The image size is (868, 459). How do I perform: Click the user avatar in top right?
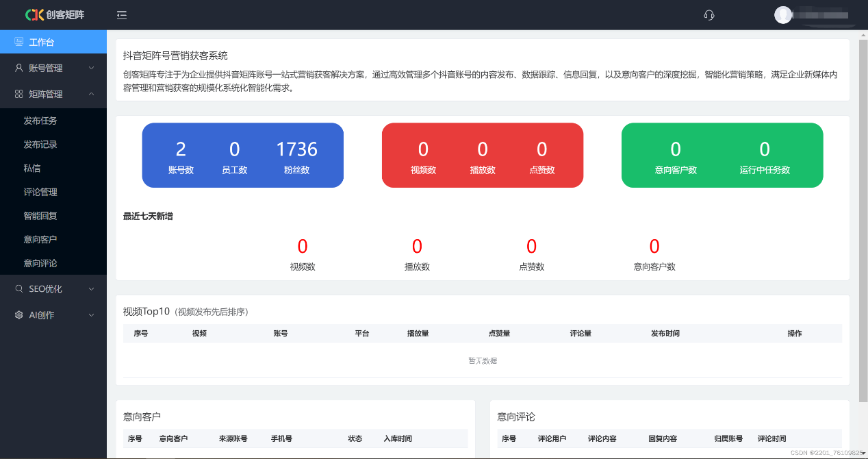pyautogui.click(x=783, y=14)
